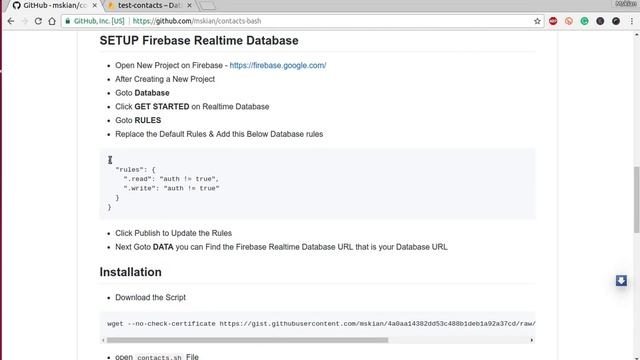Click the page vertical scrollbar thumb
This screenshot has height=360, width=640.
[636, 200]
